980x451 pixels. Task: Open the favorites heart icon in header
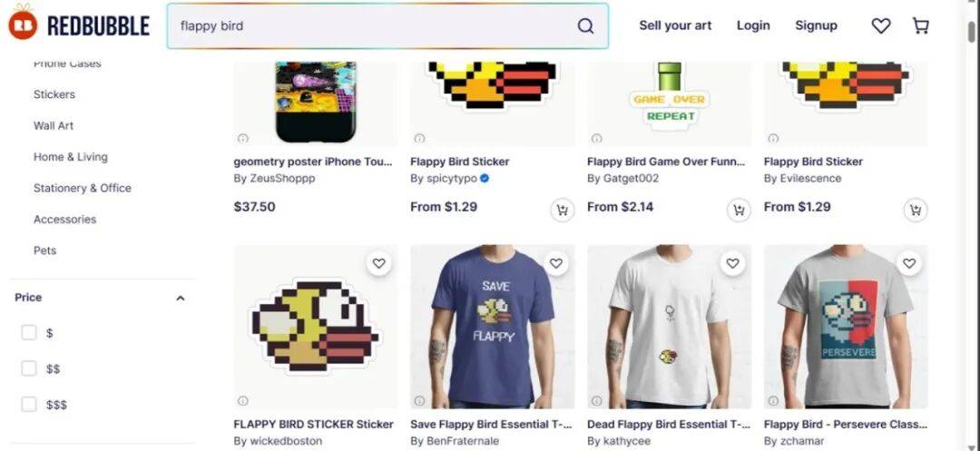pos(880,25)
